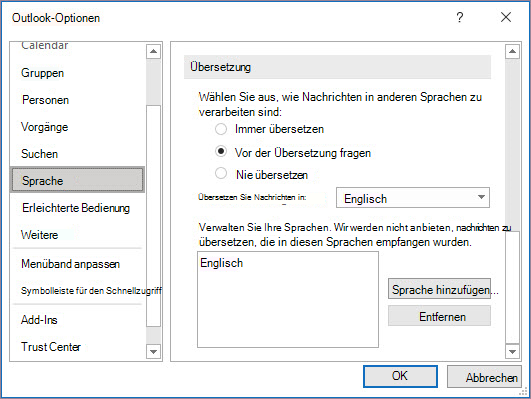531x399 pixels.
Task: Open Erleichterte Bedienung settings
Action: 76,208
